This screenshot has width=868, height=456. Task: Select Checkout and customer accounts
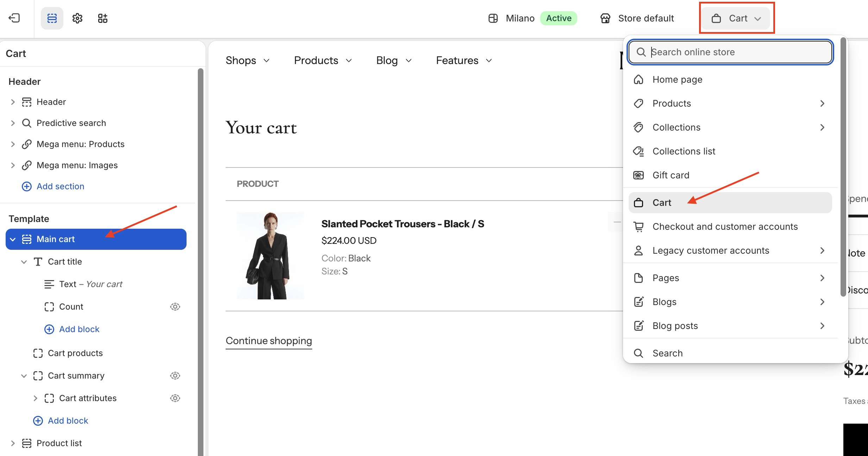[730, 227]
